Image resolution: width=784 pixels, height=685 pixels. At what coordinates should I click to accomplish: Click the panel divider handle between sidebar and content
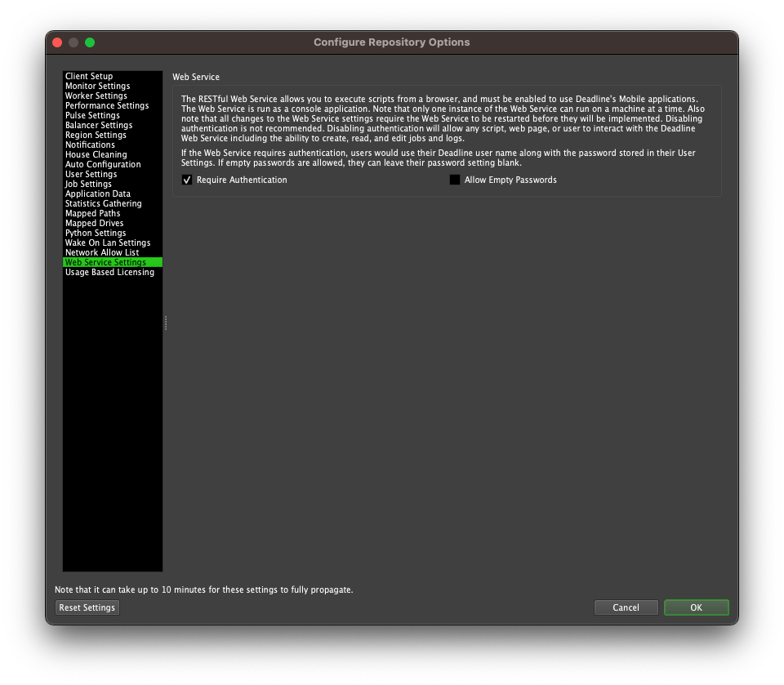pos(165,323)
